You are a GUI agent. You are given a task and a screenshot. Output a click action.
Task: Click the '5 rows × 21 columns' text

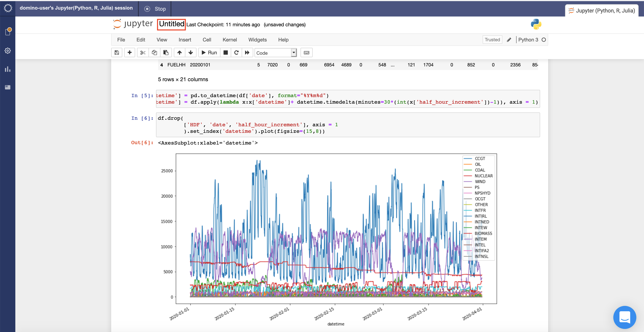coord(183,79)
